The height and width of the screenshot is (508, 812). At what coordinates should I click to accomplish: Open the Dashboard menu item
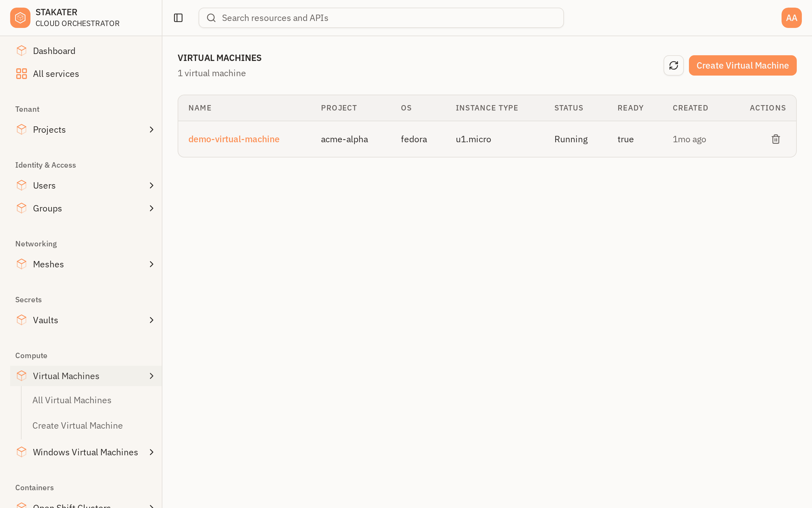pyautogui.click(x=86, y=51)
